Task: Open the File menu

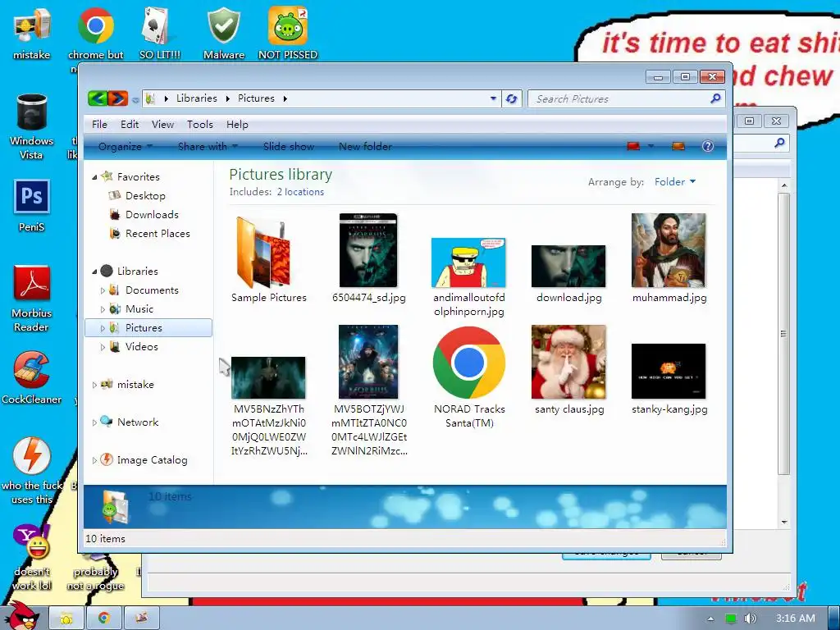Action: click(x=99, y=125)
